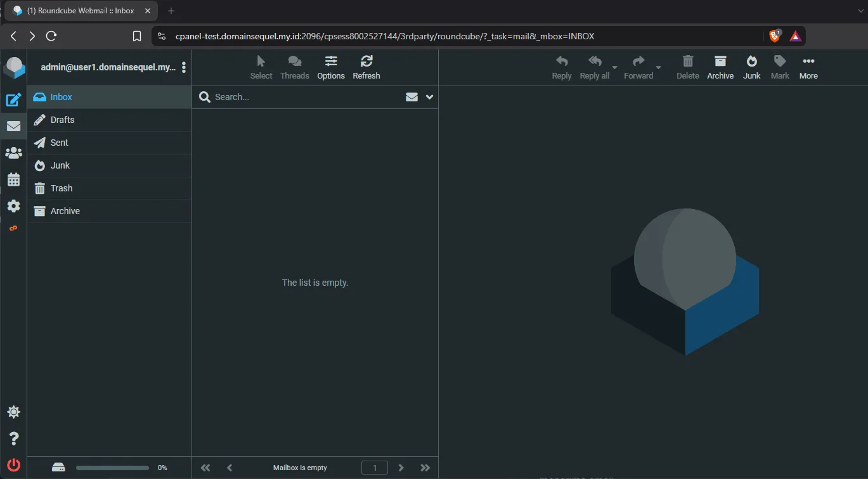The image size is (868, 479).
Task: Open the Mail section in sidebar
Action: point(13,126)
